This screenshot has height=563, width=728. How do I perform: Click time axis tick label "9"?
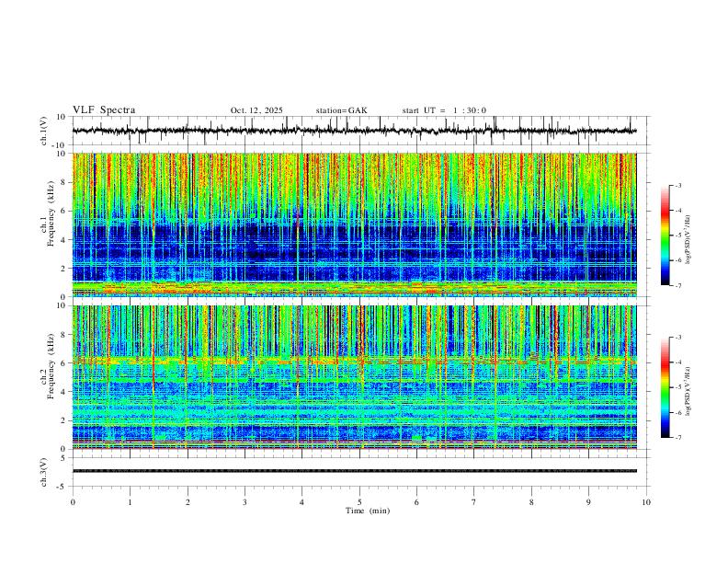(588, 502)
